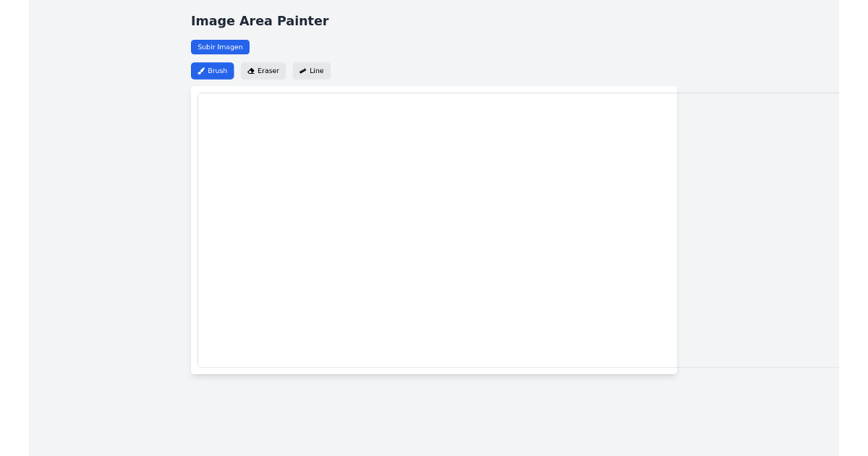Click the Subir Imagen upload button
The width and height of the screenshot is (868, 456).
220,47
